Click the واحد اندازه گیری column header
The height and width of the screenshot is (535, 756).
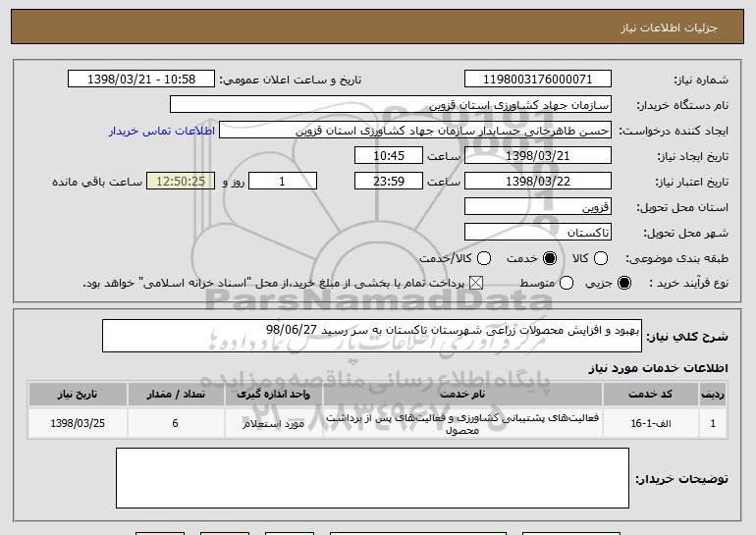(273, 395)
